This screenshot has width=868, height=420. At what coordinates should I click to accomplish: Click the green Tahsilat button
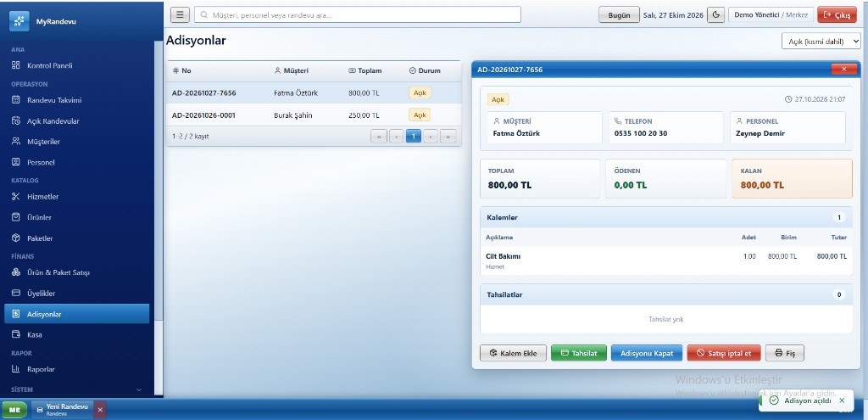click(x=579, y=353)
